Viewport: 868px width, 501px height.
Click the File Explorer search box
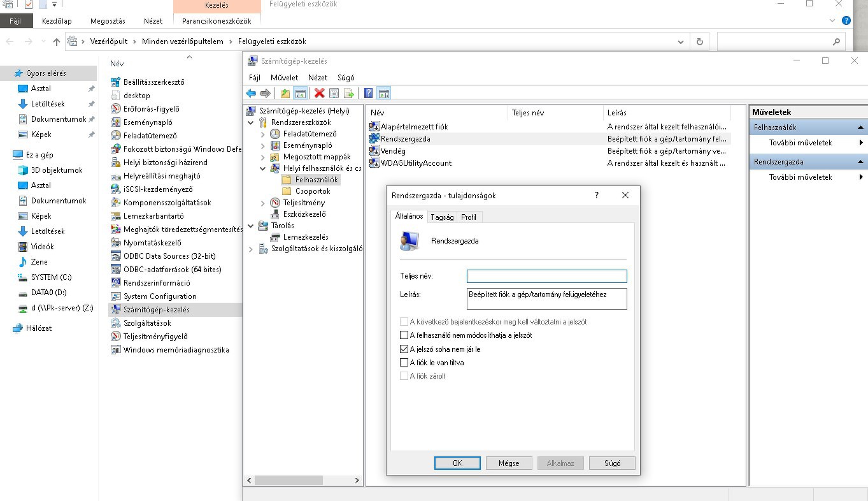[x=781, y=41]
